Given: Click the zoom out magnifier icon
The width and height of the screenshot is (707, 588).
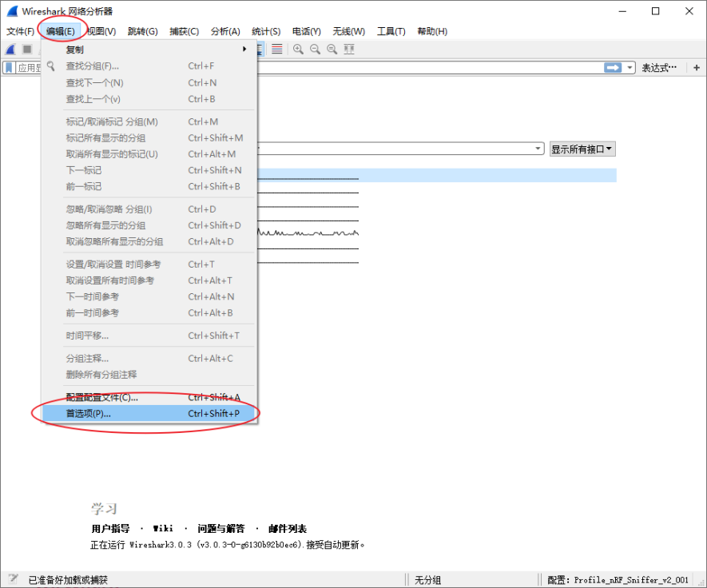Looking at the screenshot, I should click(x=316, y=49).
